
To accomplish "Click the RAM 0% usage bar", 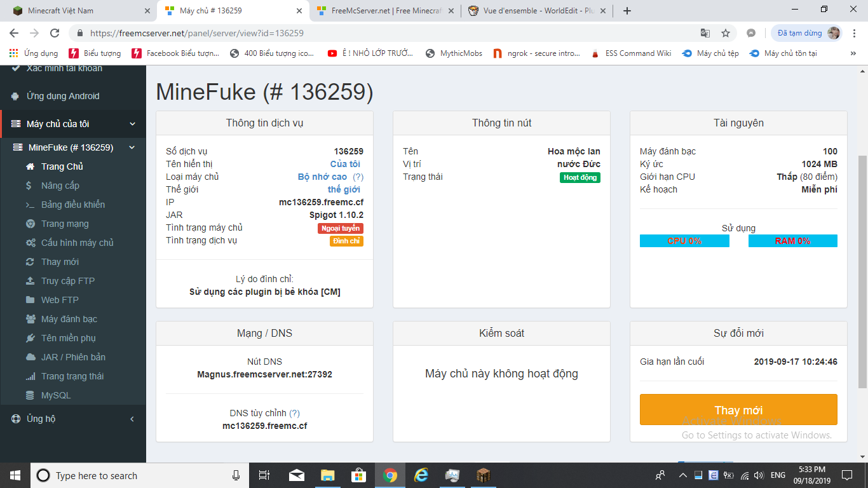I will tap(792, 241).
